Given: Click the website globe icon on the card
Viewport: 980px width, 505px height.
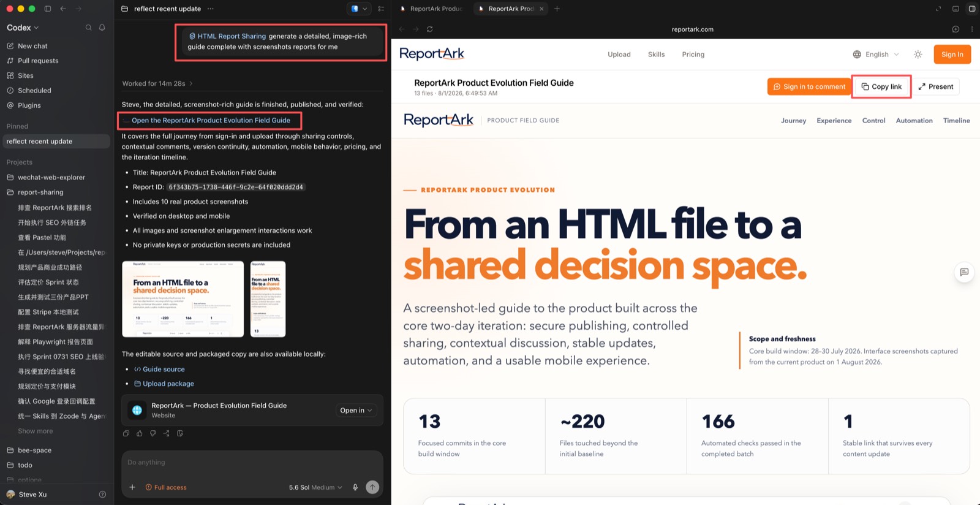Looking at the screenshot, I should click(137, 410).
